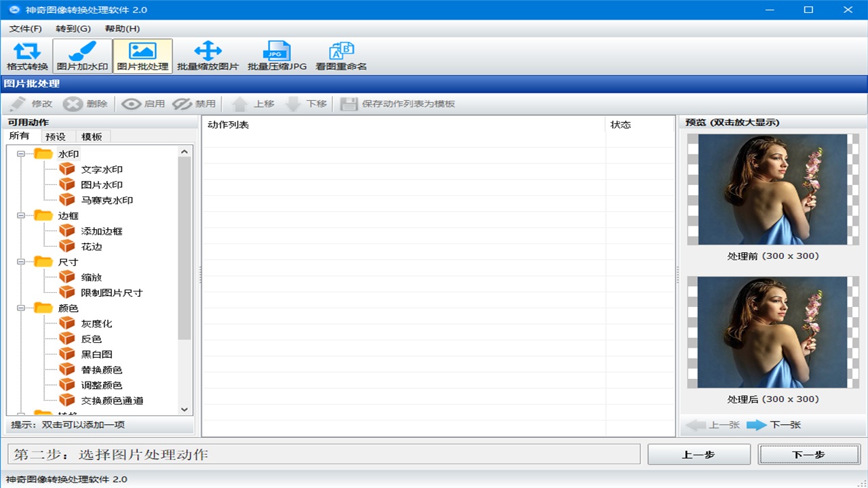Show next image with 下一张 arrow
The width and height of the screenshot is (868, 488).
coord(773,425)
